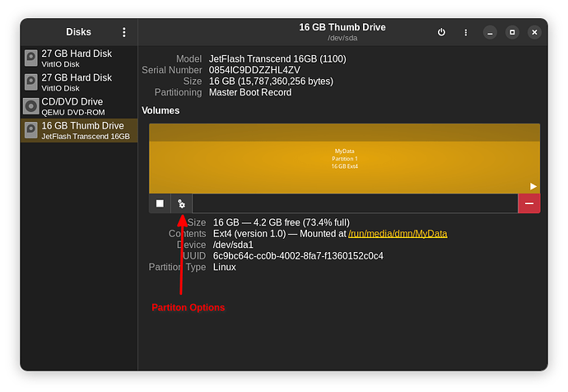568x392 pixels.
Task: Click the UUID value 6c9bc64c-cc0b-4002-8fa7-f1360152c0c4
Action: point(298,256)
